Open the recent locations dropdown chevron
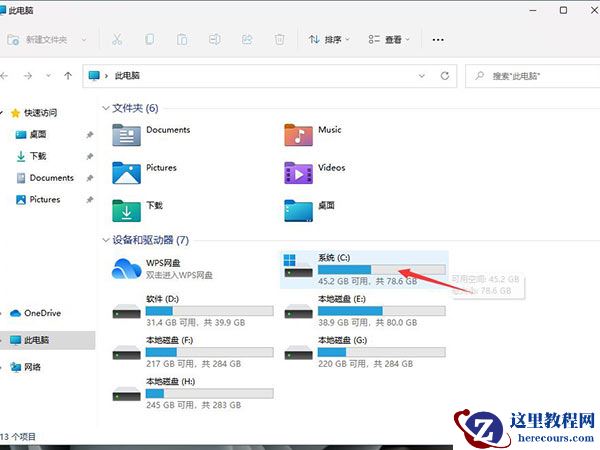600x450 pixels. [x=49, y=76]
